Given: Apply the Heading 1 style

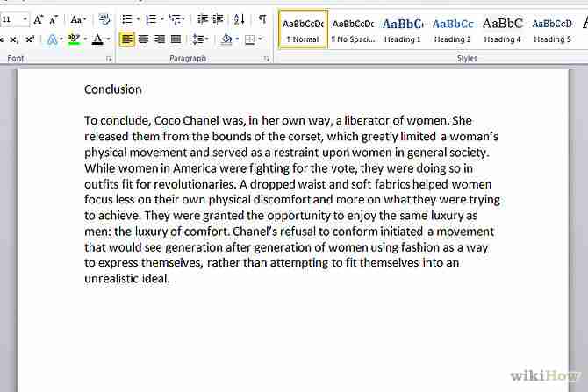Looking at the screenshot, I should click(402, 29).
